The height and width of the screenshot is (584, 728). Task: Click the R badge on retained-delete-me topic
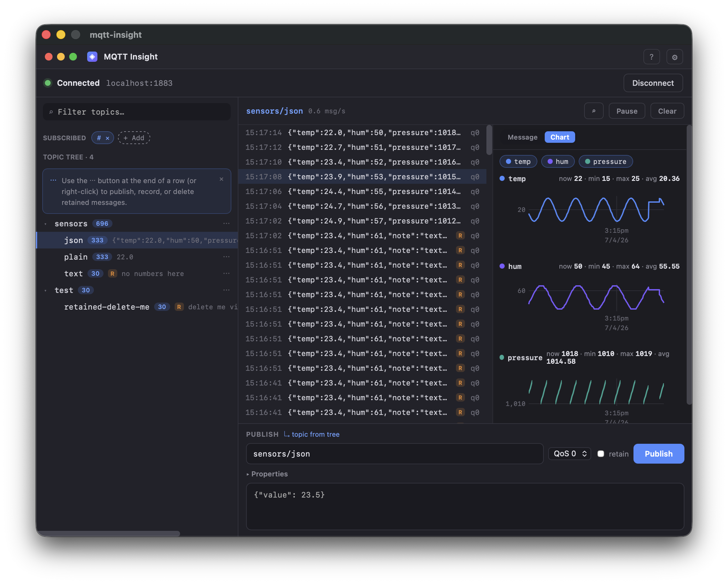[179, 307]
